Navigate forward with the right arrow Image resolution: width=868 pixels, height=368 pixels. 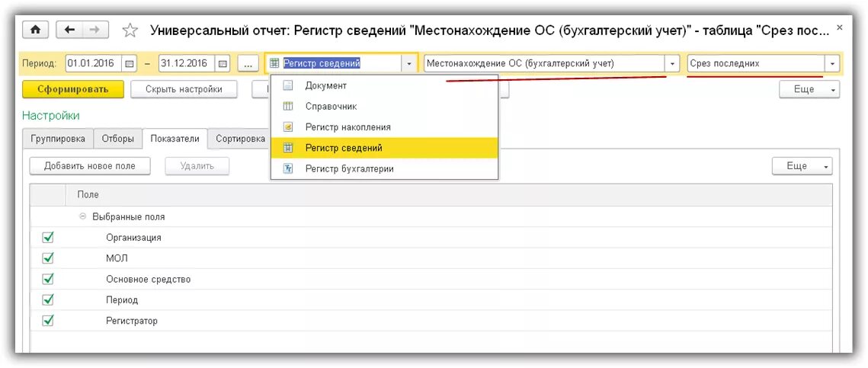[x=95, y=30]
